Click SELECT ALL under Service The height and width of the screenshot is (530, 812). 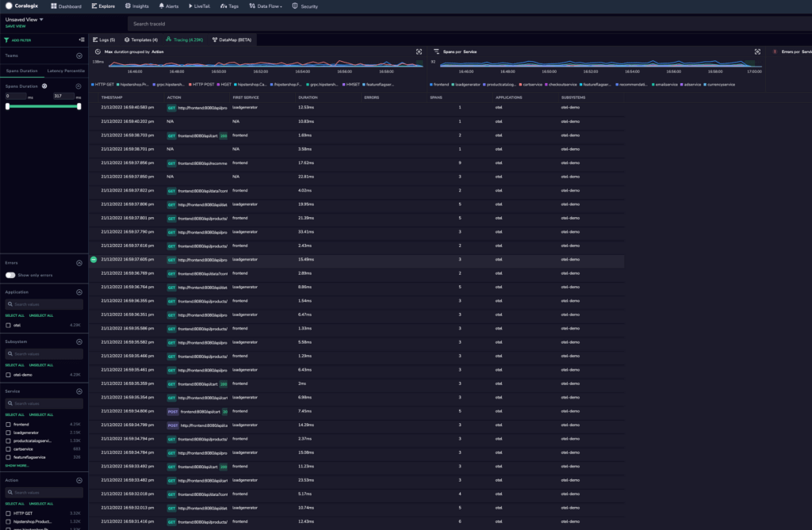point(14,415)
